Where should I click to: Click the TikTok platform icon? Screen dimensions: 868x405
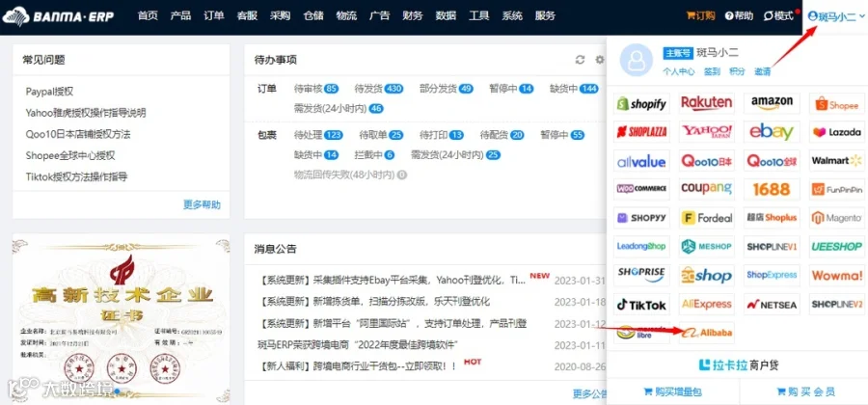click(x=641, y=305)
